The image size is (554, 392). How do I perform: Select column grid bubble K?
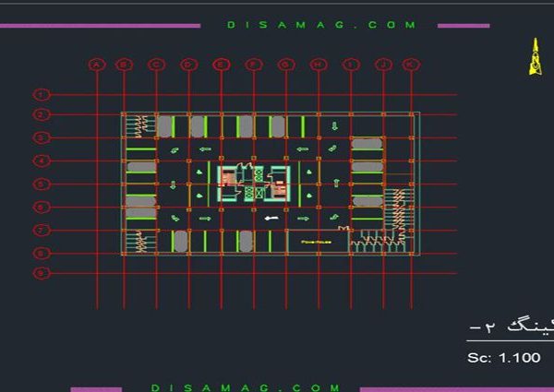(x=411, y=65)
